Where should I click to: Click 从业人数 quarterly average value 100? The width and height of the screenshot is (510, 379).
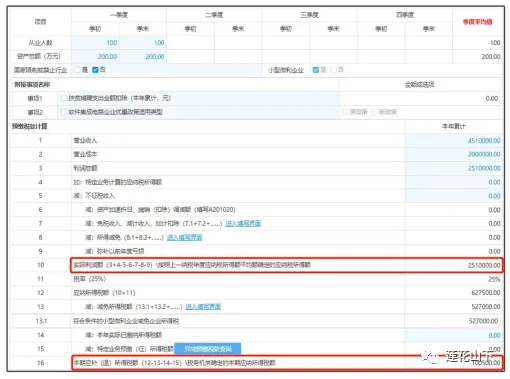coord(495,43)
